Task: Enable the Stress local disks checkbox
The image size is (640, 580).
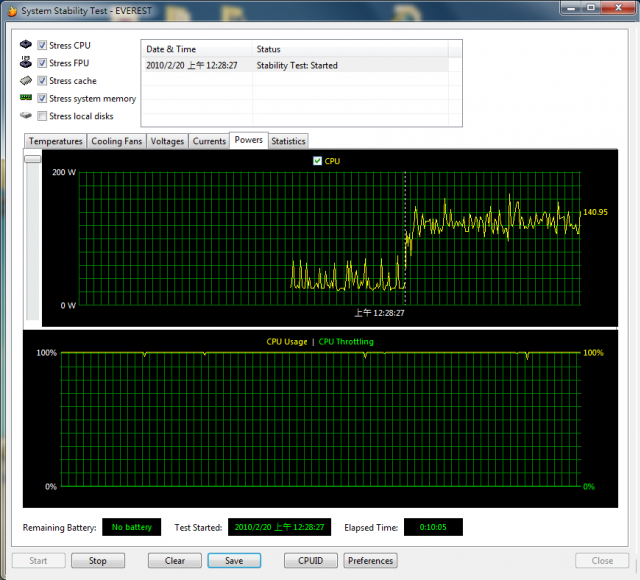Action: coord(42,116)
